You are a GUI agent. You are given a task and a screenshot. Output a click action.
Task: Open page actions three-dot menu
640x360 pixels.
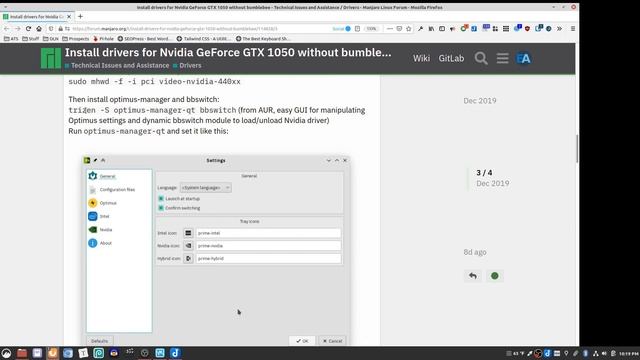tap(390, 29)
